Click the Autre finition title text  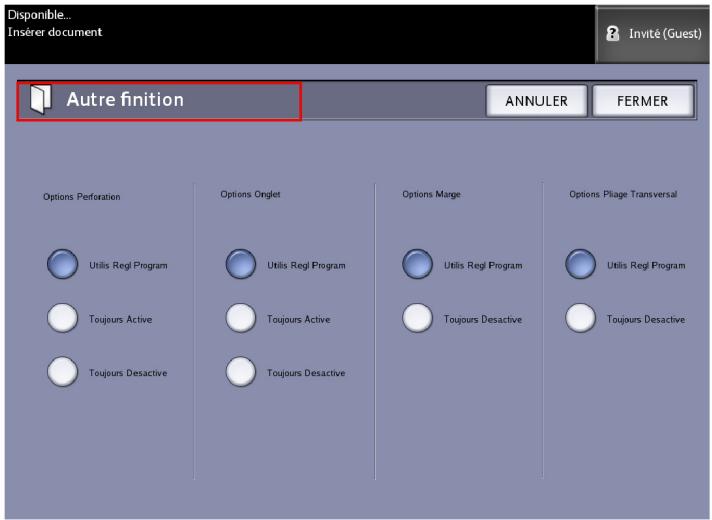point(125,100)
